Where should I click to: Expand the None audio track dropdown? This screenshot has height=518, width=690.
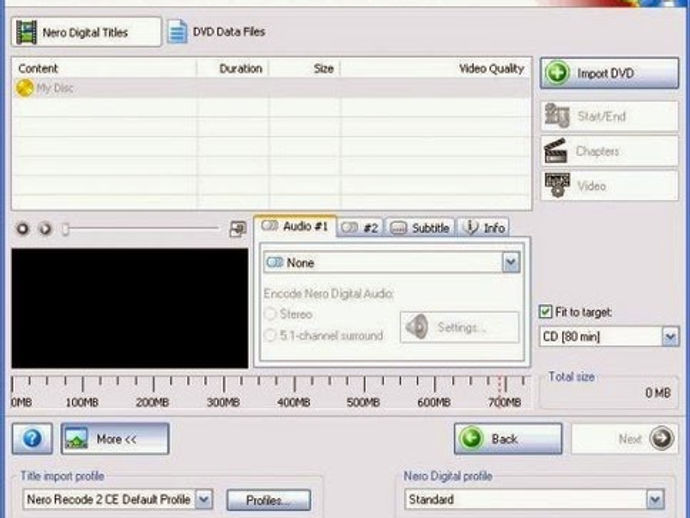coord(511,263)
